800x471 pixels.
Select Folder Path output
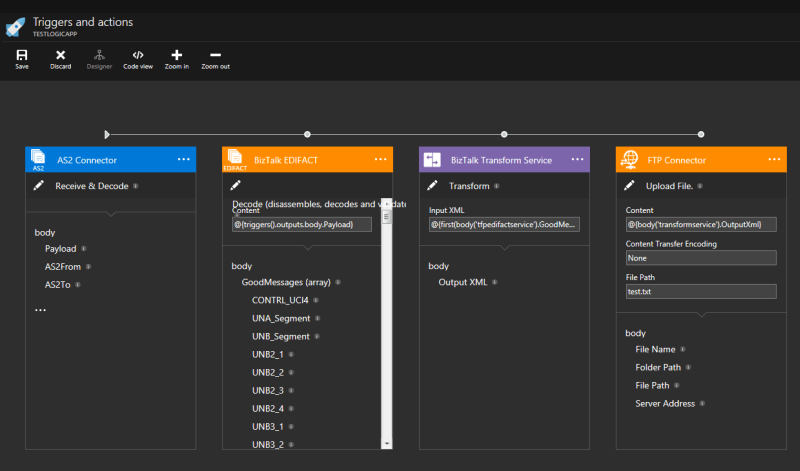[658, 367]
